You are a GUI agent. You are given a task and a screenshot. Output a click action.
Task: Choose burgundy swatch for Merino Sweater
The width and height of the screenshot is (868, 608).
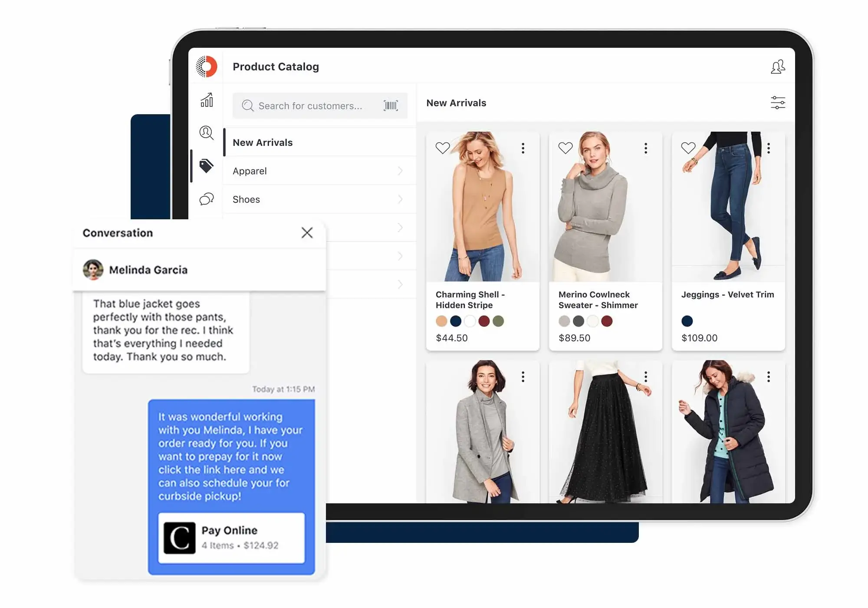coord(607,321)
